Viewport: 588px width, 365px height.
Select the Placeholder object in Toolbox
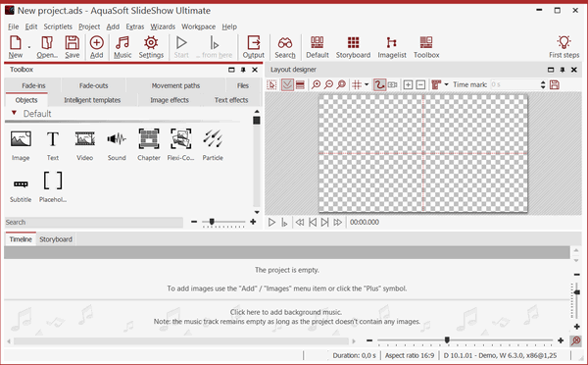pos(53,187)
